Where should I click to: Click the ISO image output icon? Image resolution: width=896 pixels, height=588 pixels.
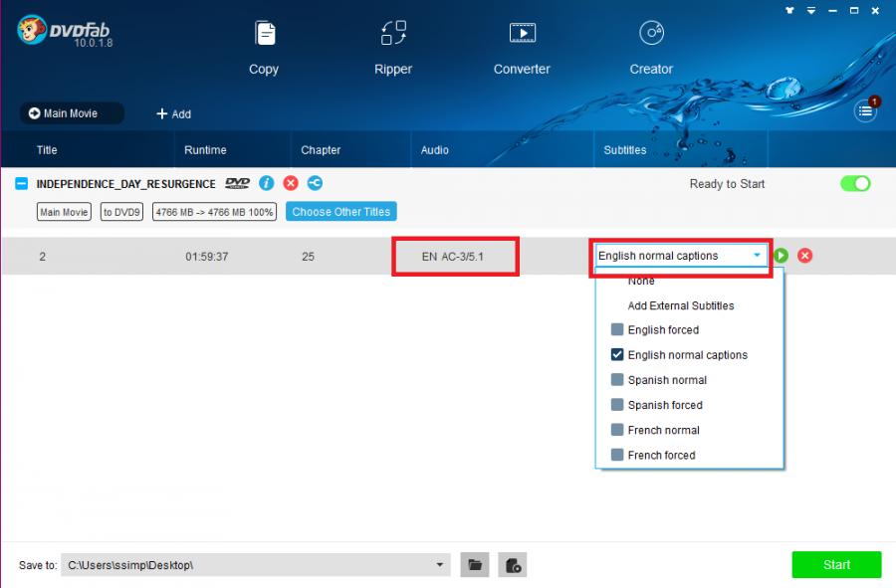pyautogui.click(x=513, y=564)
